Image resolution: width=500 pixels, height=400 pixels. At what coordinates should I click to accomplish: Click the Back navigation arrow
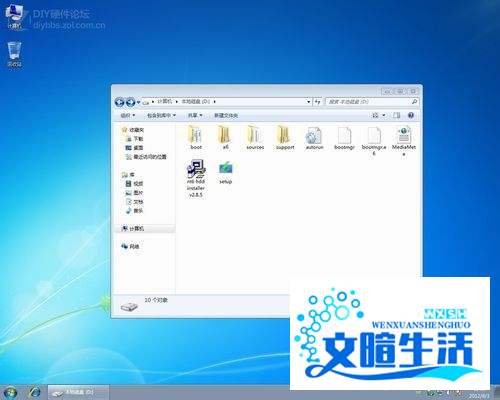coord(120,102)
